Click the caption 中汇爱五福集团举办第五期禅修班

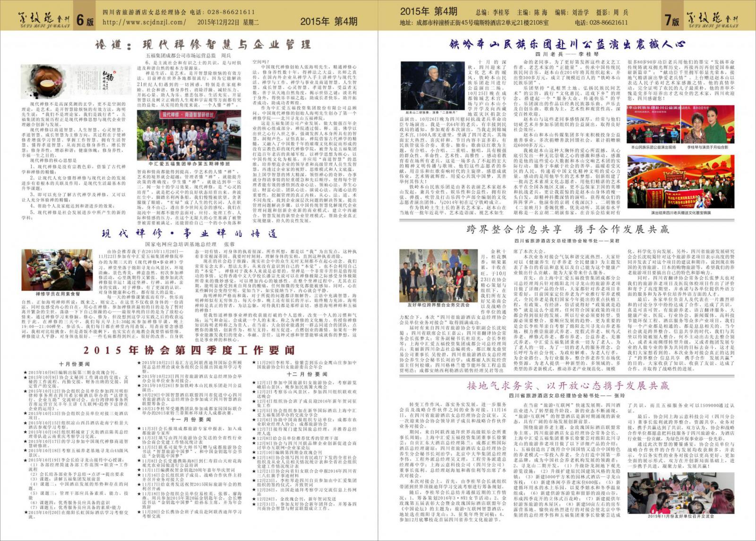click(189, 164)
